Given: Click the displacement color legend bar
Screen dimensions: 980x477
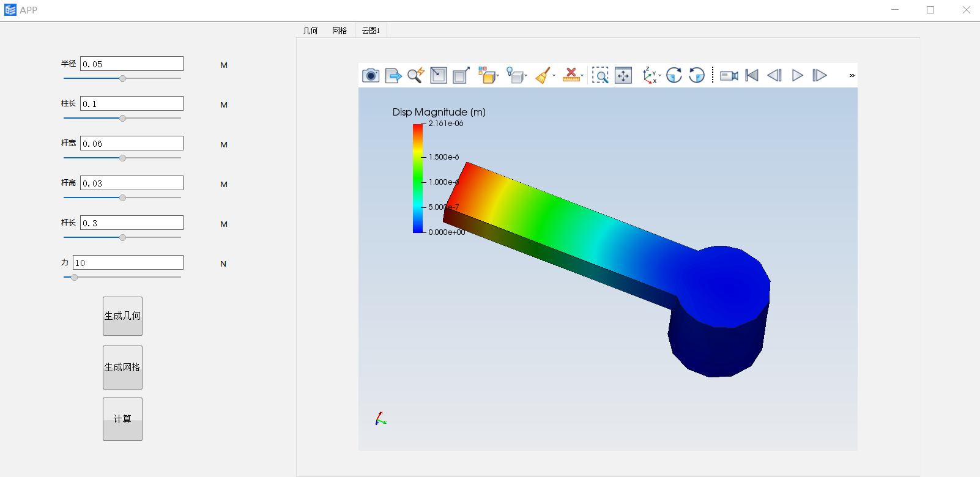Looking at the screenshot, I should 418,178.
